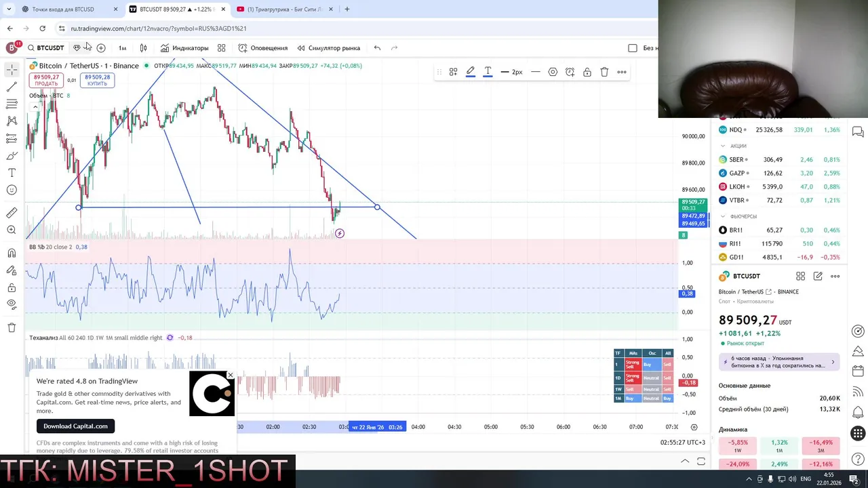This screenshot has height=488, width=868.
Task: Click the remove drawings trash icon
Action: [x=12, y=327]
